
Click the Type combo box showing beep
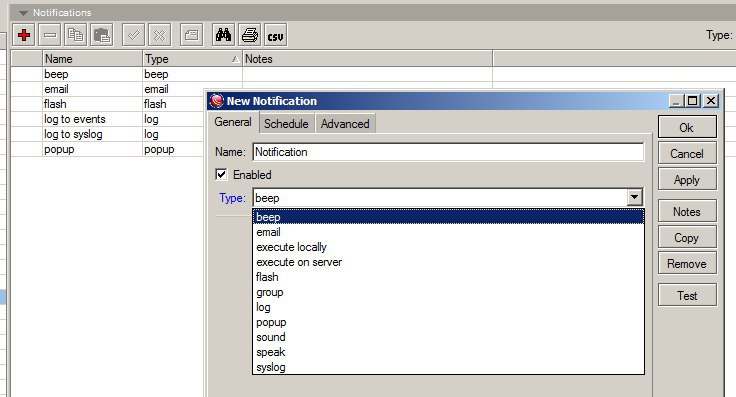(448, 198)
